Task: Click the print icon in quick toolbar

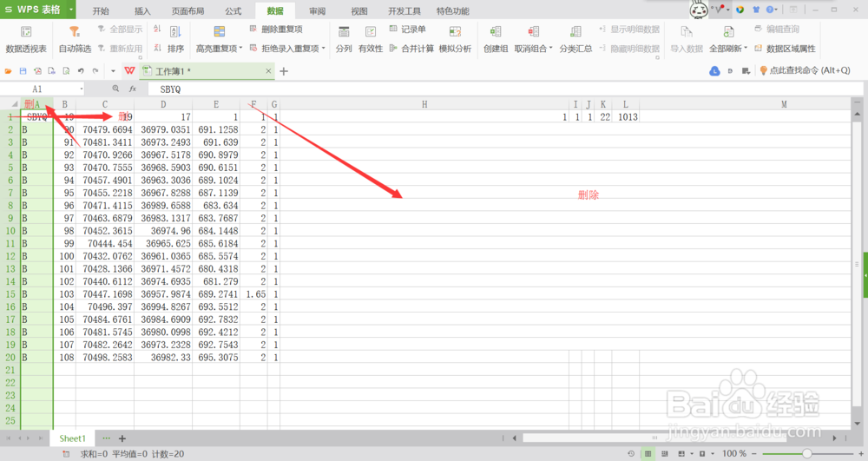Action: (51, 71)
